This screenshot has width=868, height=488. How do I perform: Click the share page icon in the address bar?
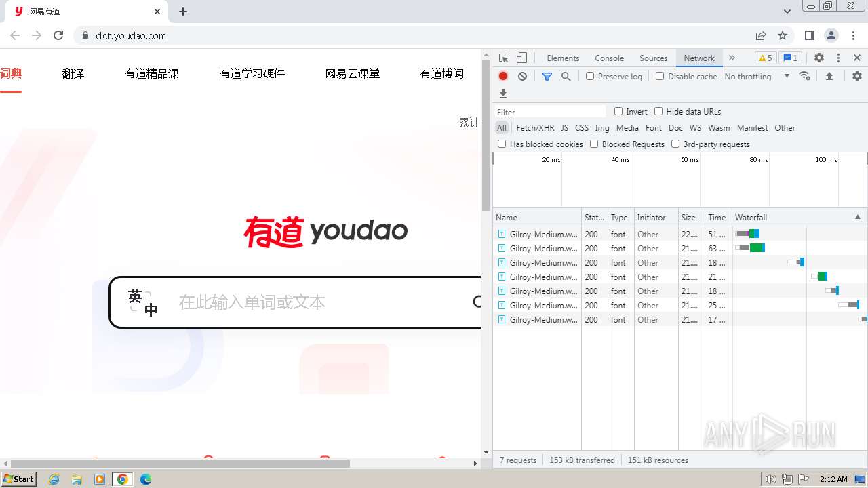(x=761, y=35)
